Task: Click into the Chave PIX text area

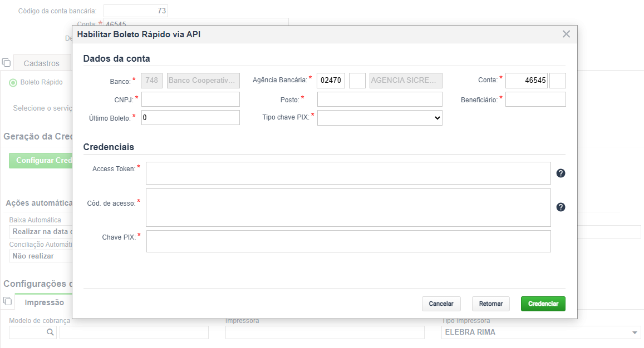Action: (x=348, y=241)
